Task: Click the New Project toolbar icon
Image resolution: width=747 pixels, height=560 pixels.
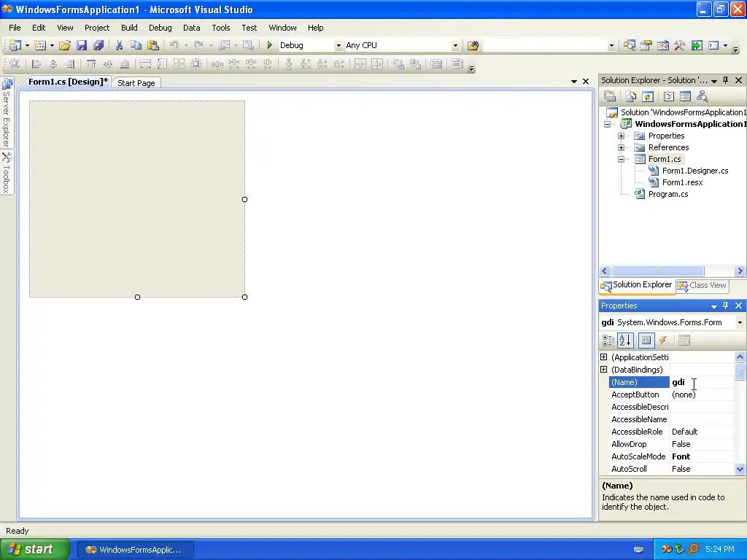Action: 15,45
